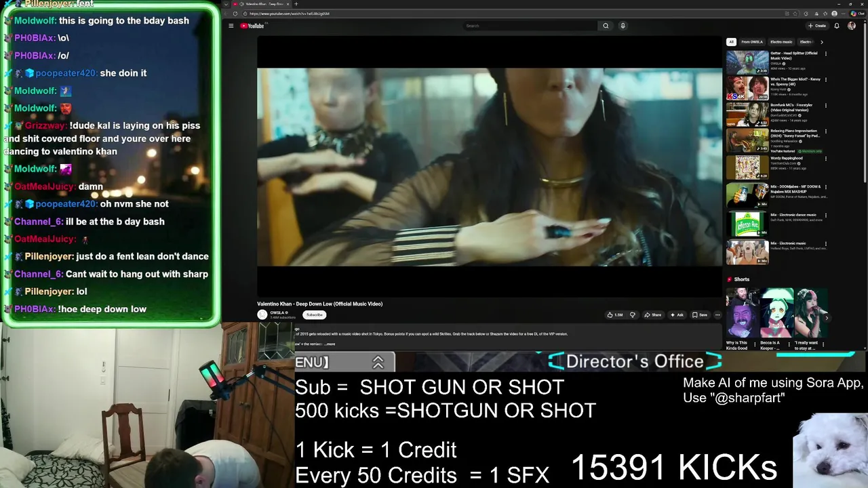Start voice search with the microphone icon
This screenshot has height=488, width=868.
click(x=623, y=26)
